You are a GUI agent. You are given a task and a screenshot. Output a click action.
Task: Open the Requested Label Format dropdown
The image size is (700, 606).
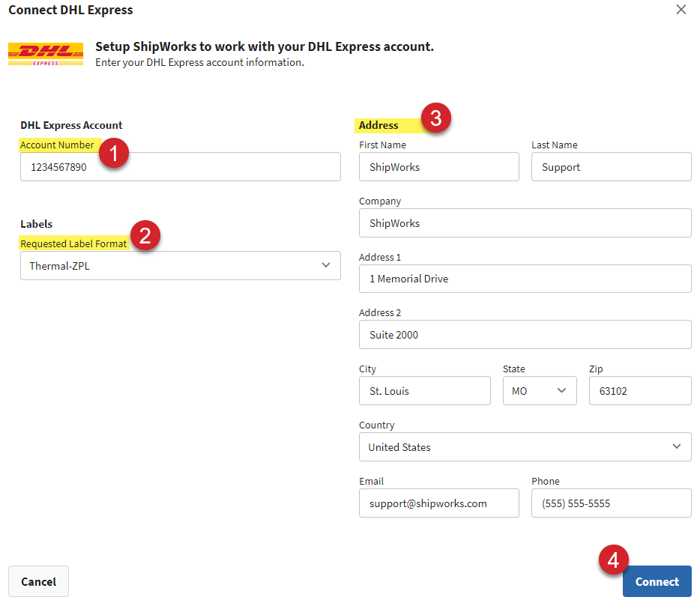click(181, 265)
